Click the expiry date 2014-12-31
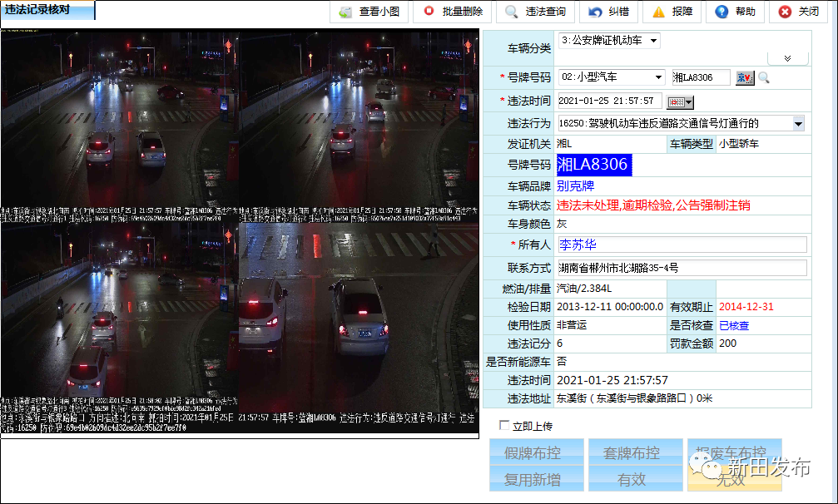Image resolution: width=838 pixels, height=504 pixels. 746,307
